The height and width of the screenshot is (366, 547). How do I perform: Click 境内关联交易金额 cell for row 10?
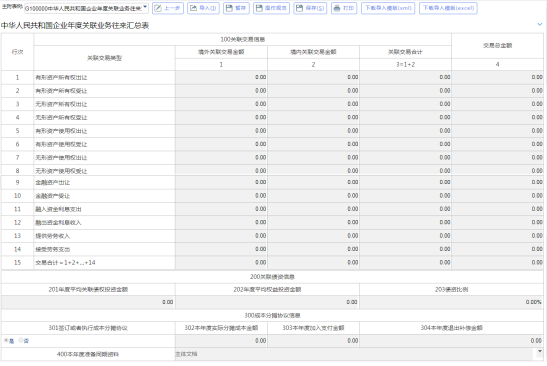(313, 196)
